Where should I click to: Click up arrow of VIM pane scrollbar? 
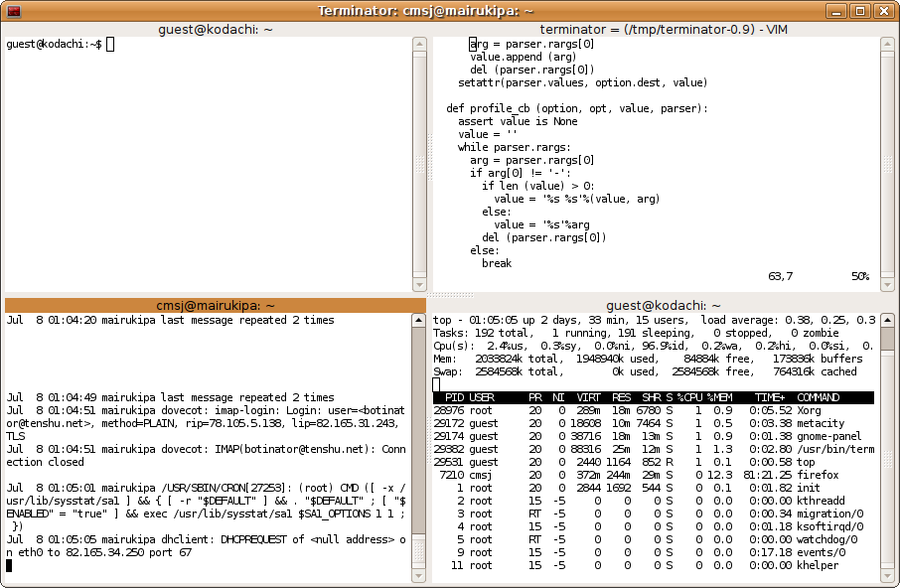tap(887, 46)
